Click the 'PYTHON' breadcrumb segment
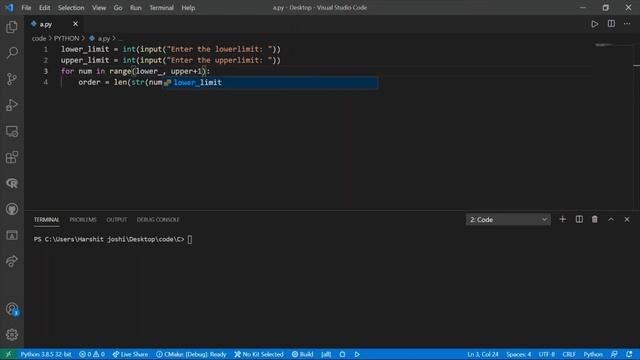The width and height of the screenshot is (640, 360). click(67, 38)
